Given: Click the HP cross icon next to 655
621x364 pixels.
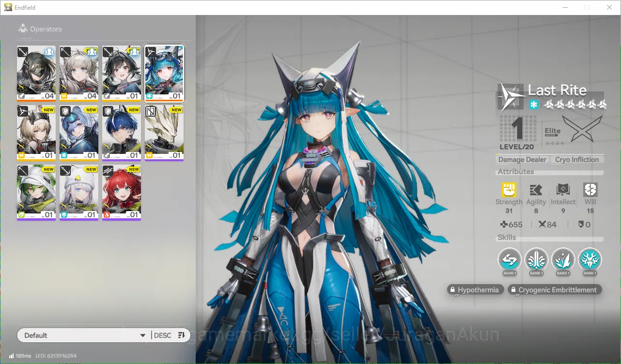Looking at the screenshot, I should (x=504, y=225).
